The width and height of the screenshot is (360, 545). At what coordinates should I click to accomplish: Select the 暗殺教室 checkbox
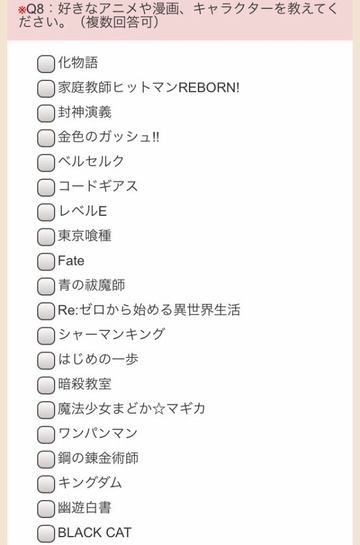pos(46,385)
